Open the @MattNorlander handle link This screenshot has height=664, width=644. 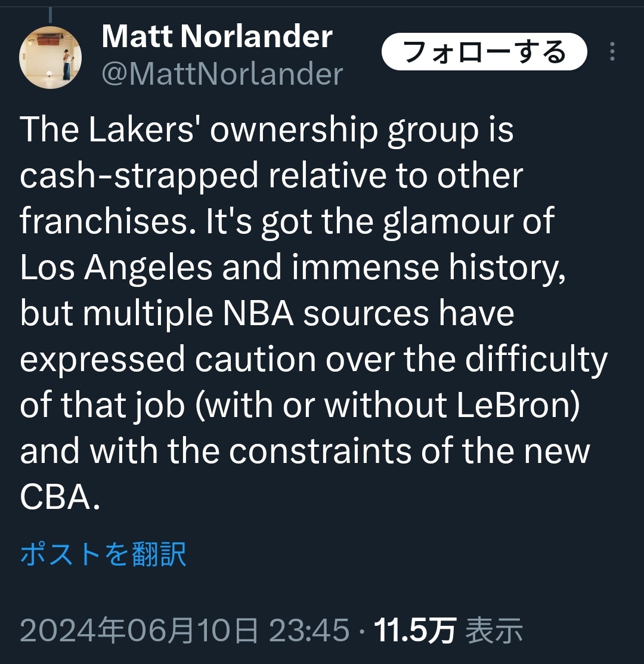[222, 74]
